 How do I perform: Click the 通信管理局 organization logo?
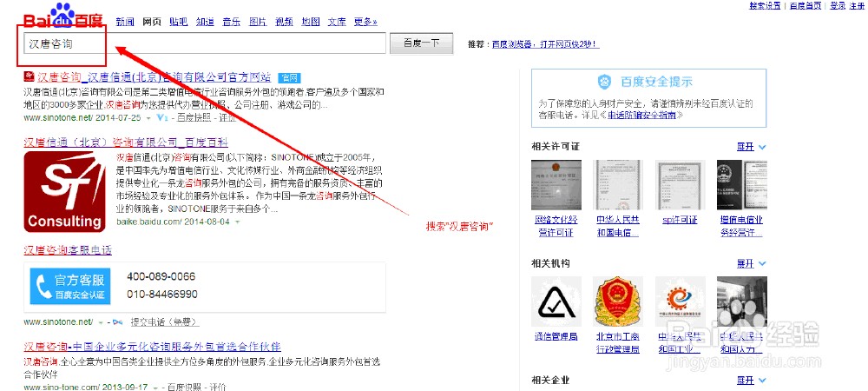(x=556, y=302)
